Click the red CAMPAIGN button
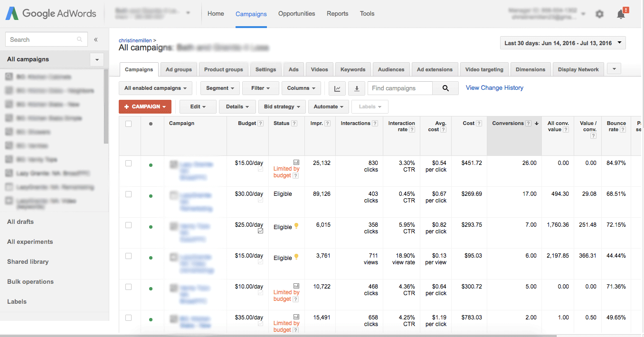 [145, 106]
